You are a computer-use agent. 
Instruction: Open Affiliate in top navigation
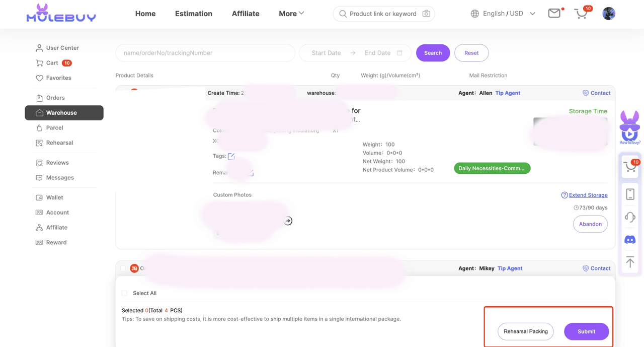pos(246,14)
